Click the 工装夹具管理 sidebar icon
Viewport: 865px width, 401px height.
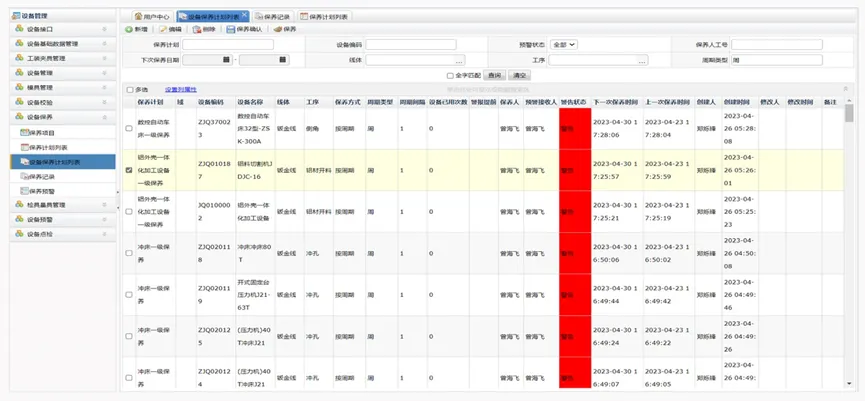pyautogui.click(x=19, y=58)
